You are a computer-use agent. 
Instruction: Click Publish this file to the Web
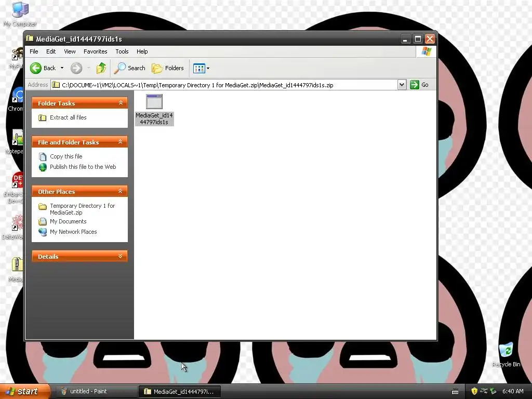pos(83,167)
